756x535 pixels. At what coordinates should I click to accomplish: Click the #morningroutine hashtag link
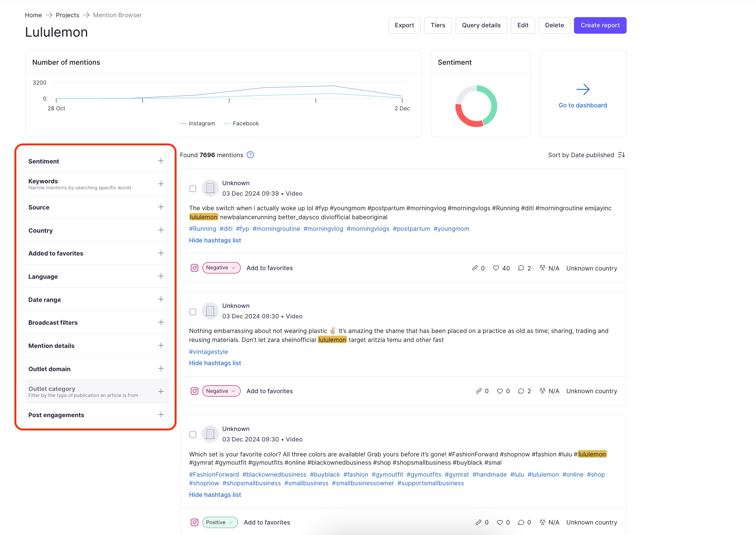click(x=276, y=229)
